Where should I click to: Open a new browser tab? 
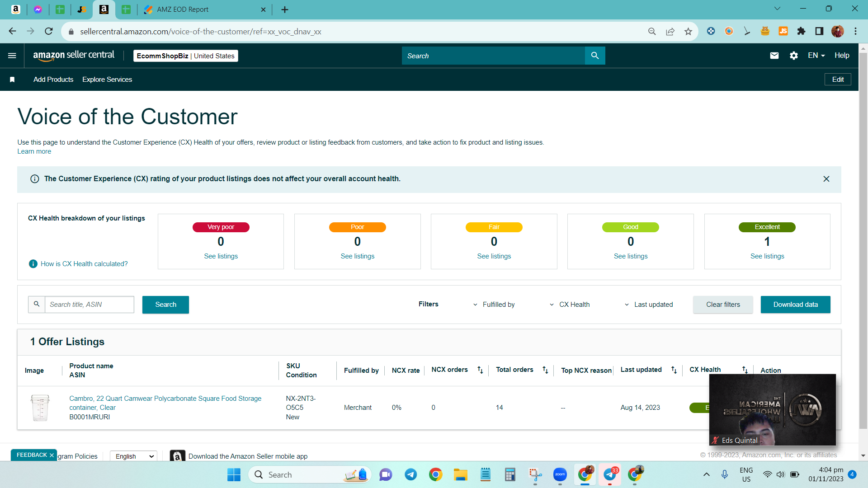coord(285,9)
